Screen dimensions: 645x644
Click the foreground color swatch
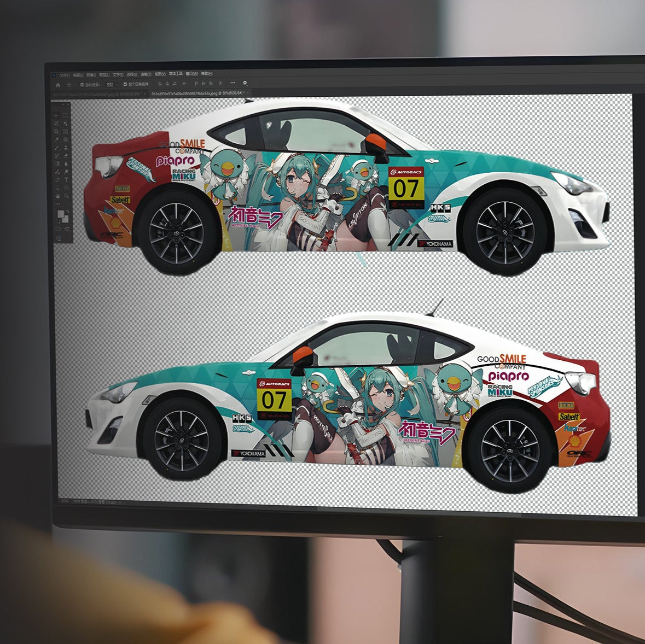tap(60, 214)
